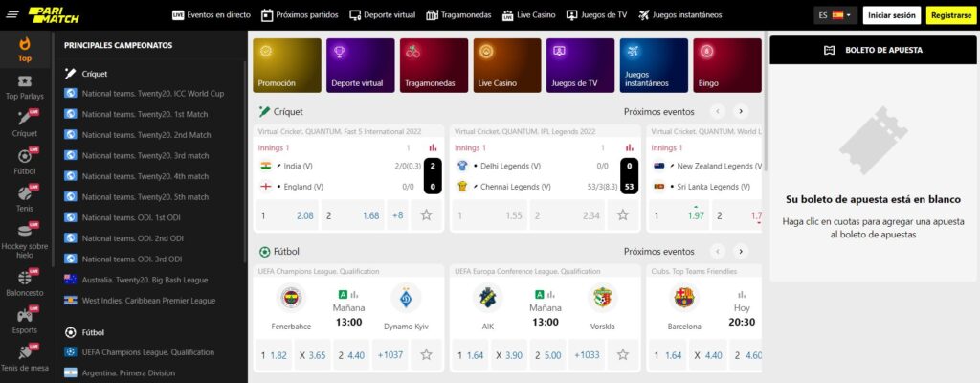Open statistics icon for India vs England
Image resolution: width=980 pixels, height=383 pixels.
[x=433, y=148]
